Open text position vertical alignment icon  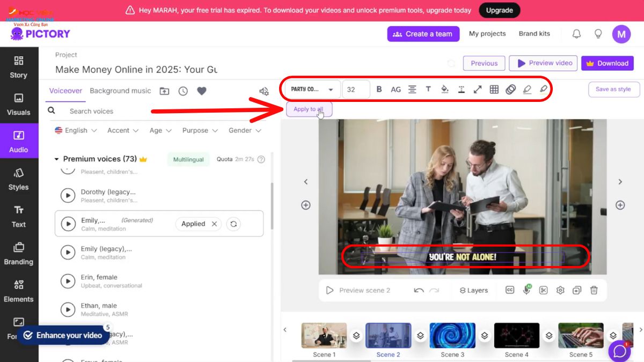(x=461, y=90)
